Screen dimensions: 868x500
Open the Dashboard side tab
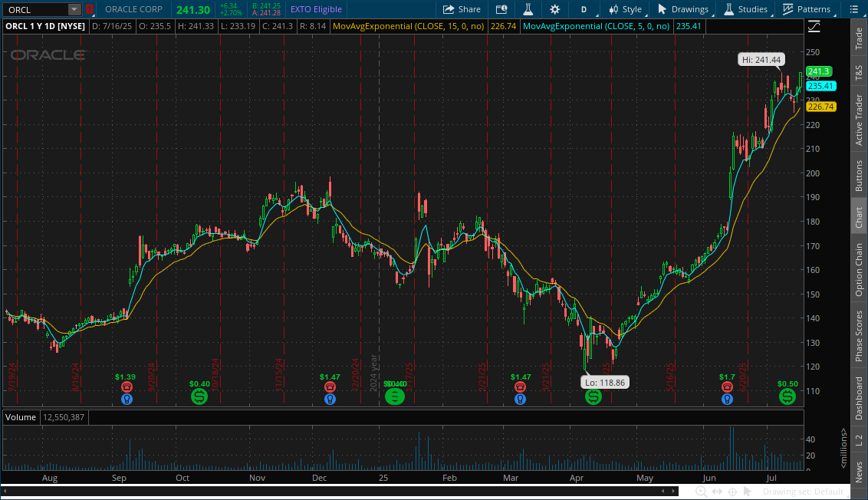(x=859, y=398)
